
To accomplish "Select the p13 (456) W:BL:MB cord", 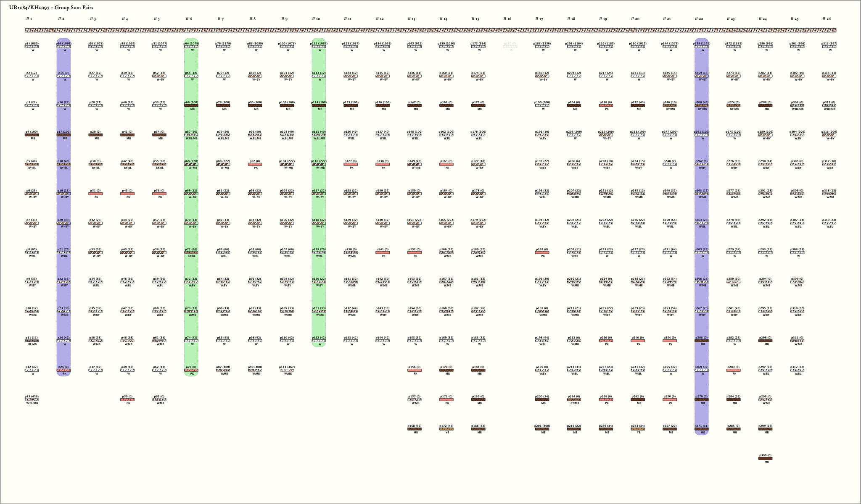I will [32, 399].
